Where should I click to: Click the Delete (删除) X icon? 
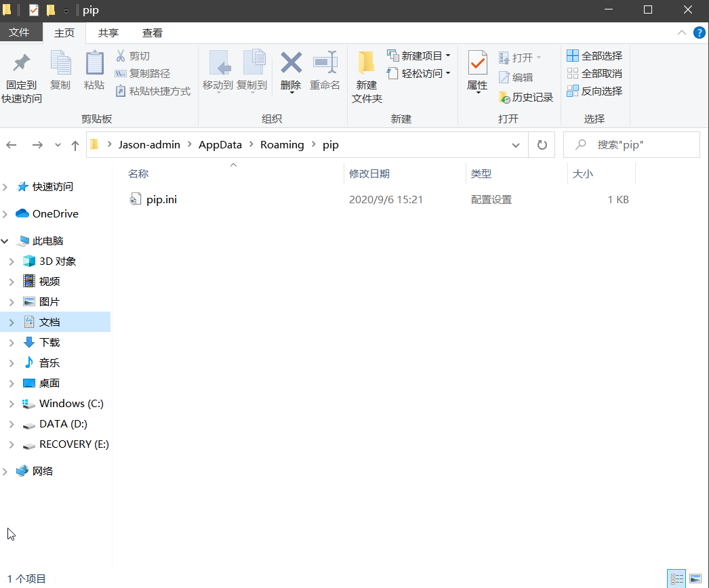(291, 62)
